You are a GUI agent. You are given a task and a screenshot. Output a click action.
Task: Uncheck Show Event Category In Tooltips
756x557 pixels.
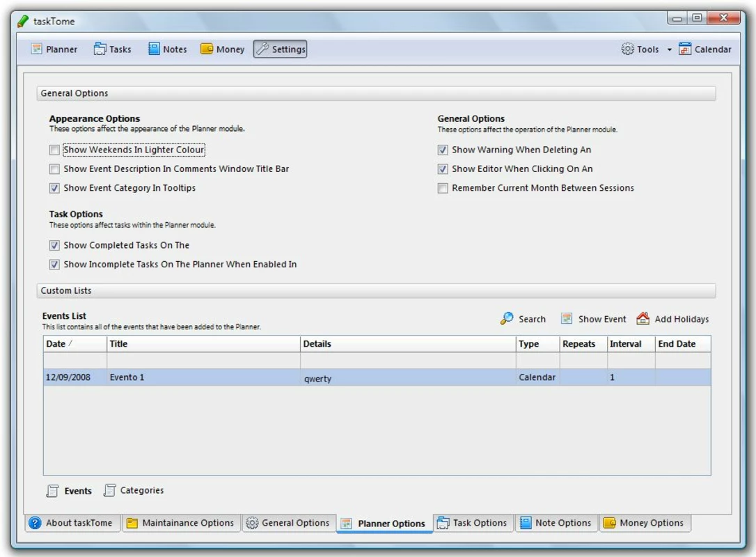[54, 188]
